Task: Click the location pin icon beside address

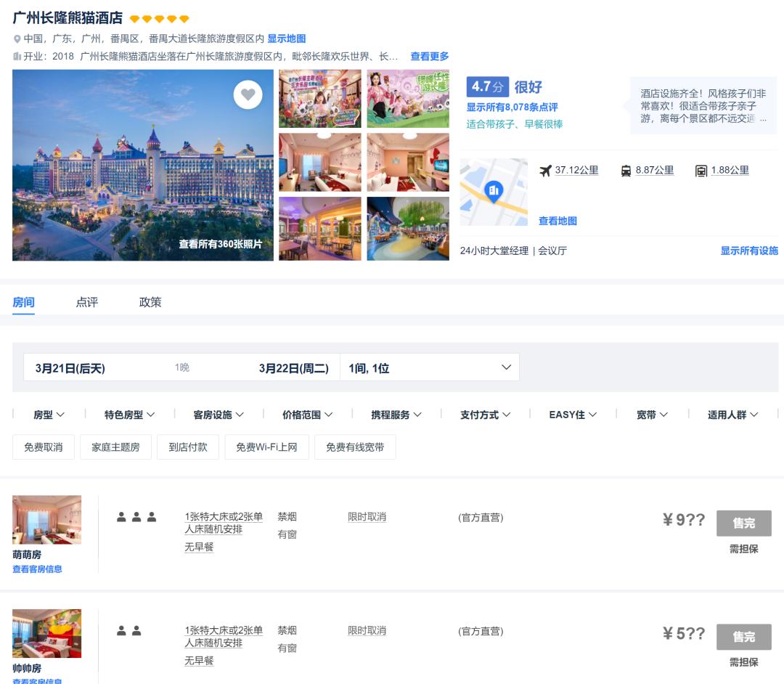Action: point(17,39)
